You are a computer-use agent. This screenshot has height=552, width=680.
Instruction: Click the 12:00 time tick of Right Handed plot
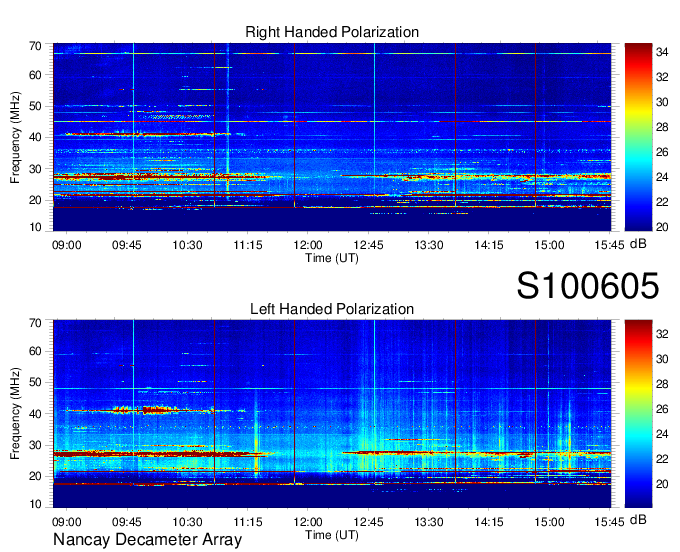(x=308, y=245)
